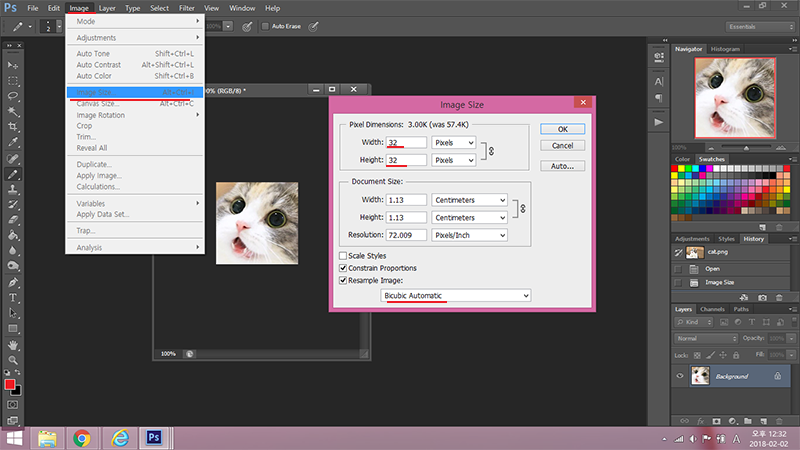Click the Navigator zoom slider

[x=746, y=148]
